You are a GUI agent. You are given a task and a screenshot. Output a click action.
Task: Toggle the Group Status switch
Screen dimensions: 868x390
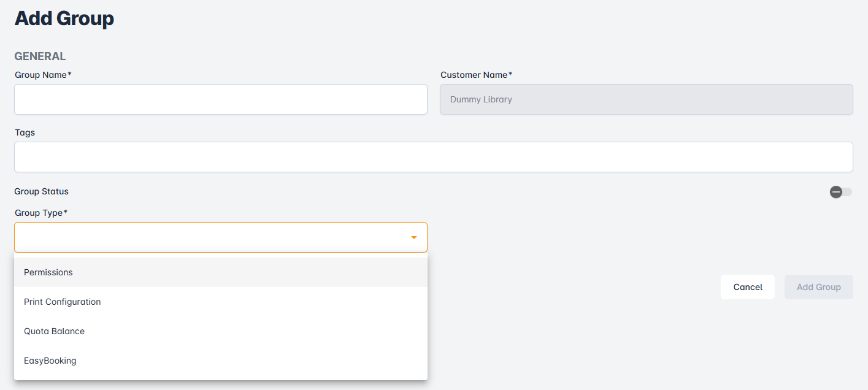coord(841,192)
